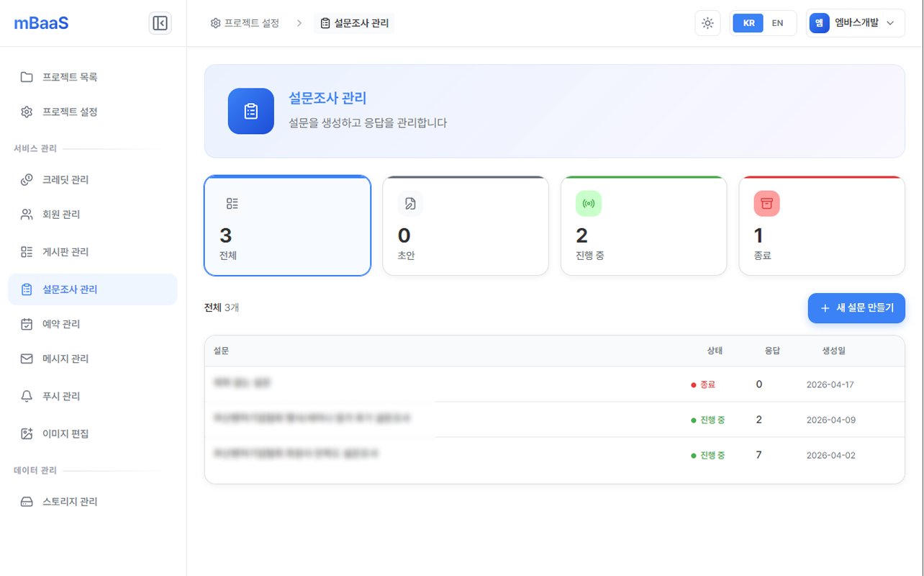Go to 푸시 관리
Screen dimensions: 924x576
click(93, 396)
